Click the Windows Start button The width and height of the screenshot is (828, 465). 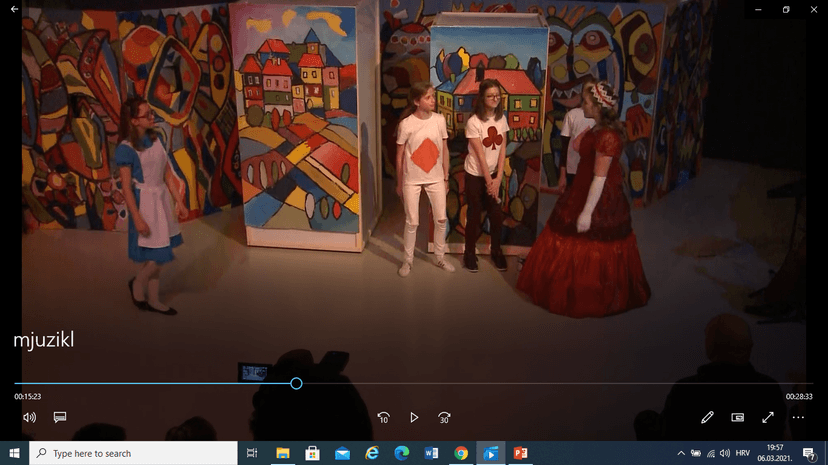coord(14,453)
